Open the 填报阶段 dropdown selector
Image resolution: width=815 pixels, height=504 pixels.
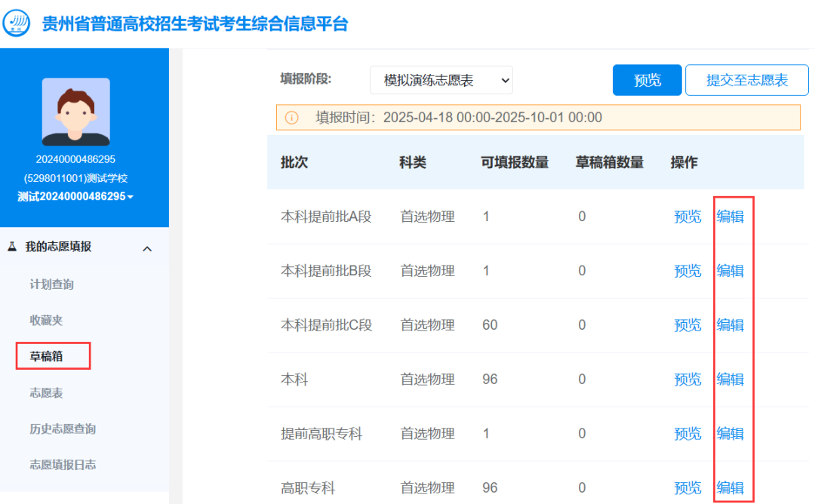[x=441, y=80]
